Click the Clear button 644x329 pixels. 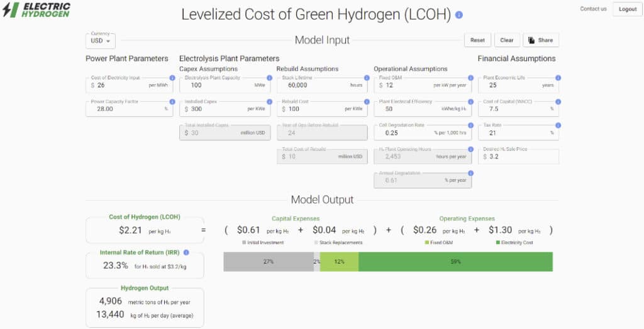pyautogui.click(x=507, y=40)
